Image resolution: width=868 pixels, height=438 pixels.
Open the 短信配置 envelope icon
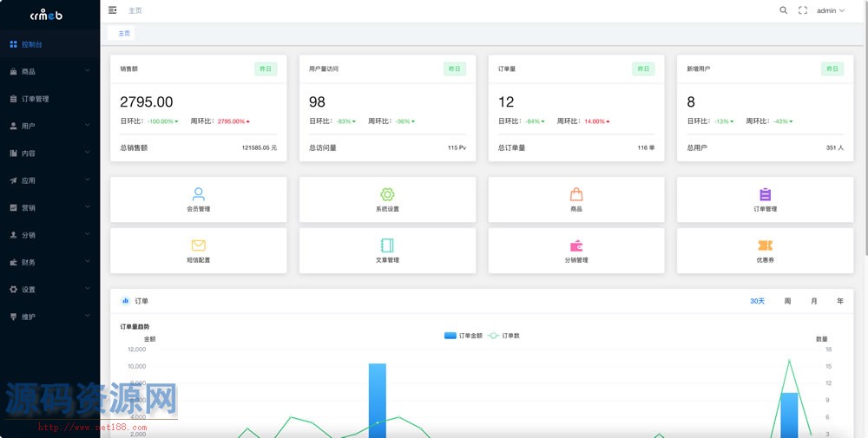coord(198,245)
